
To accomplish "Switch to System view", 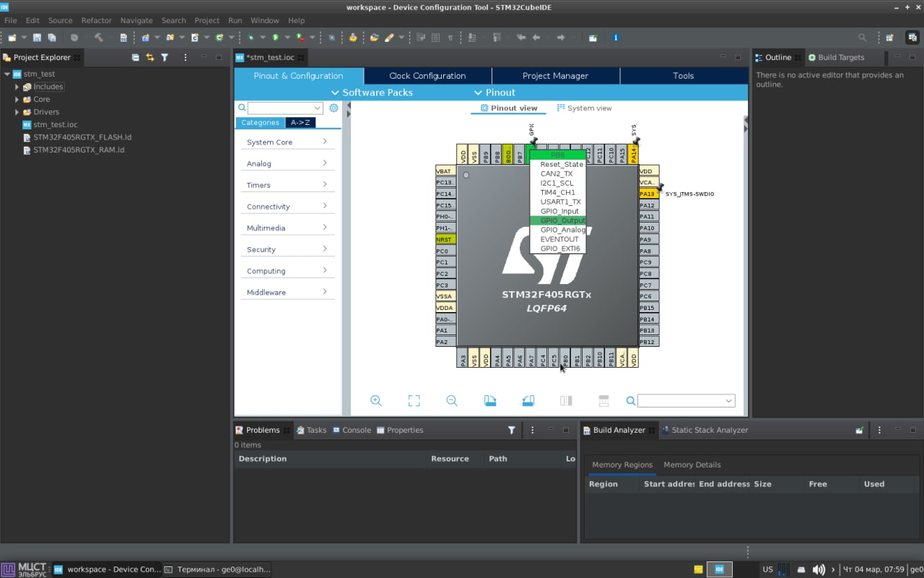I will click(584, 108).
